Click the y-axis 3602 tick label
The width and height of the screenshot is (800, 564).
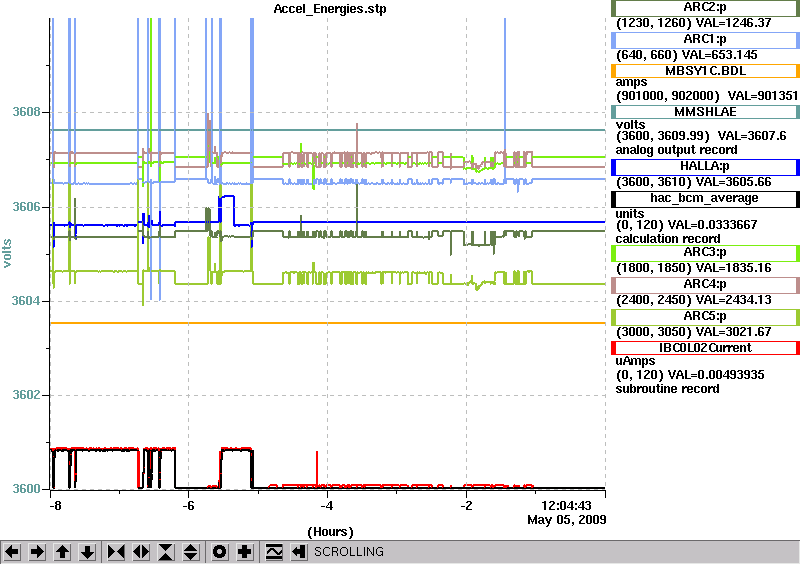coord(26,395)
